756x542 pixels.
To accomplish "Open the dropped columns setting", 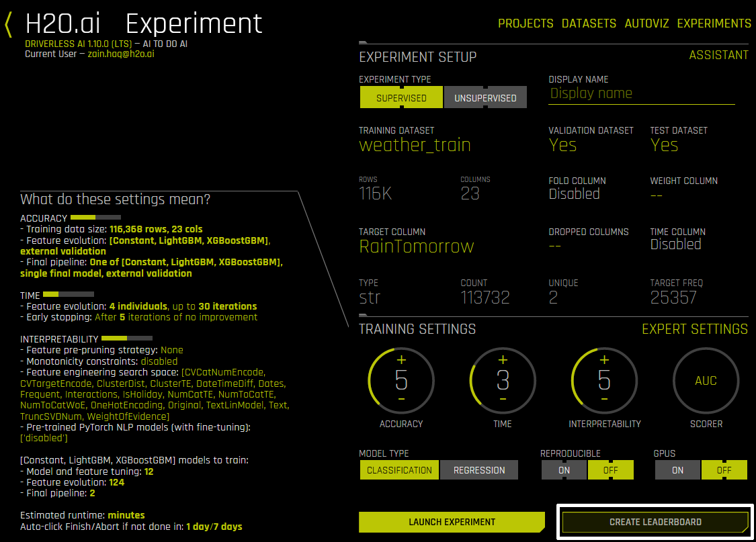I will [x=555, y=246].
